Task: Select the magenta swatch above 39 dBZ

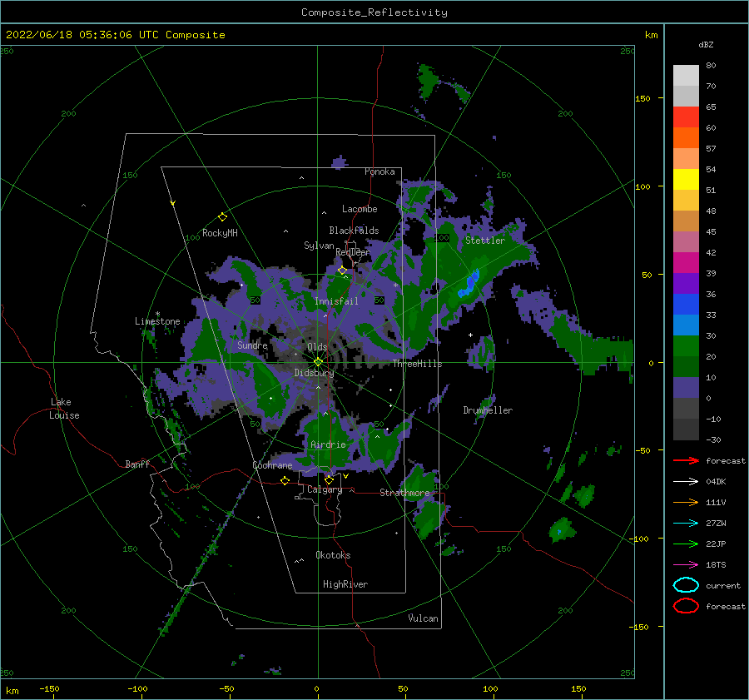Action: [686, 263]
